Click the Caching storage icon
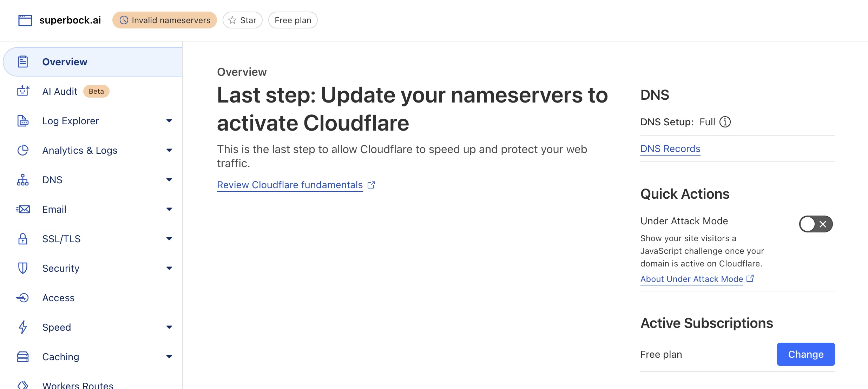Image resolution: width=868 pixels, height=389 pixels. tap(23, 357)
